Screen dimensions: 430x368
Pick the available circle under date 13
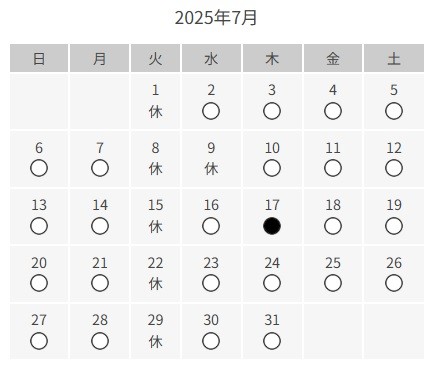39,226
